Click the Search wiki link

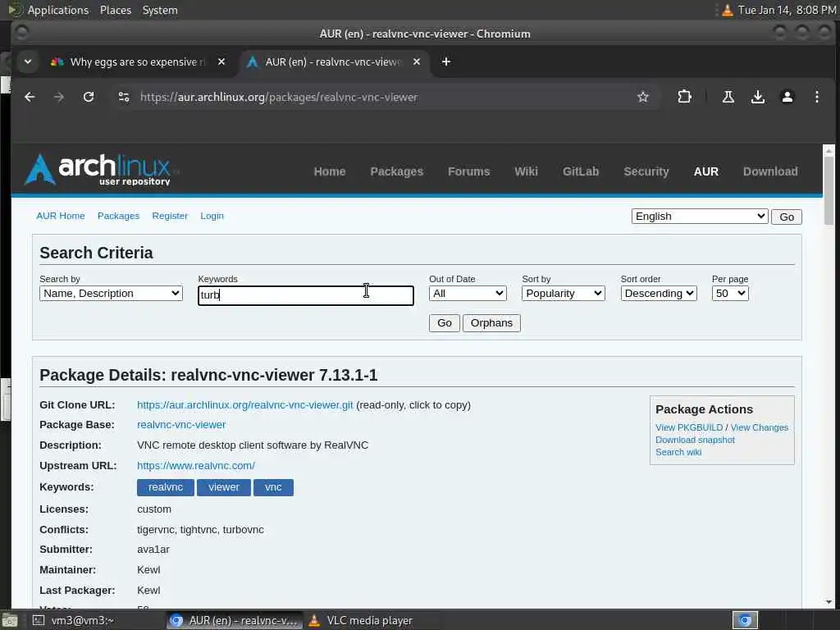click(x=678, y=452)
